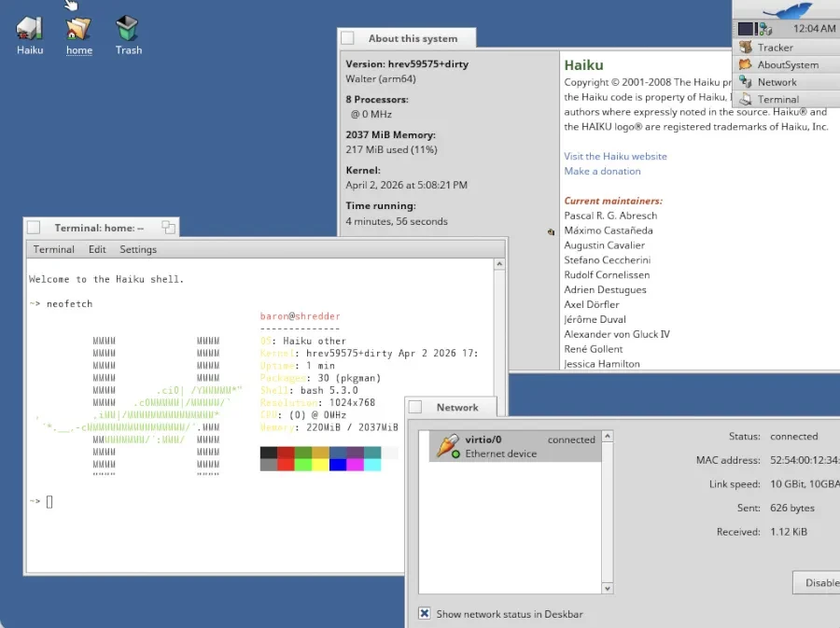Click the Make a donation link

click(602, 172)
